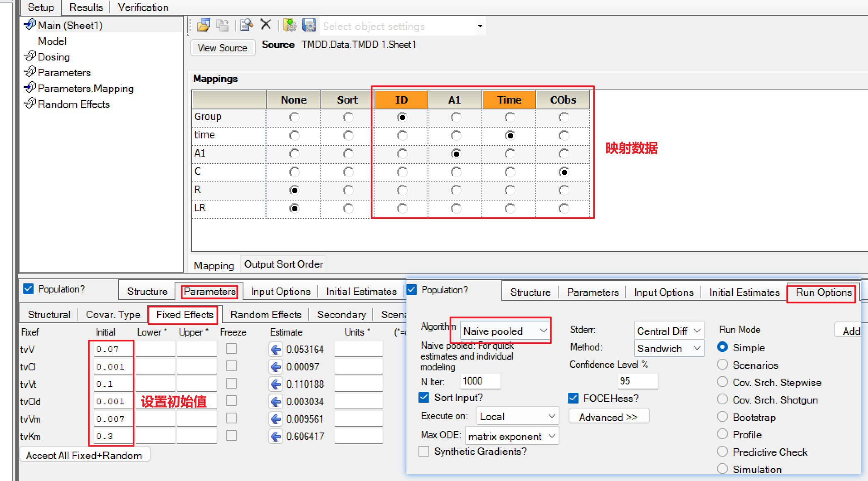Open the left Initial Estimates tab

pyautogui.click(x=361, y=292)
